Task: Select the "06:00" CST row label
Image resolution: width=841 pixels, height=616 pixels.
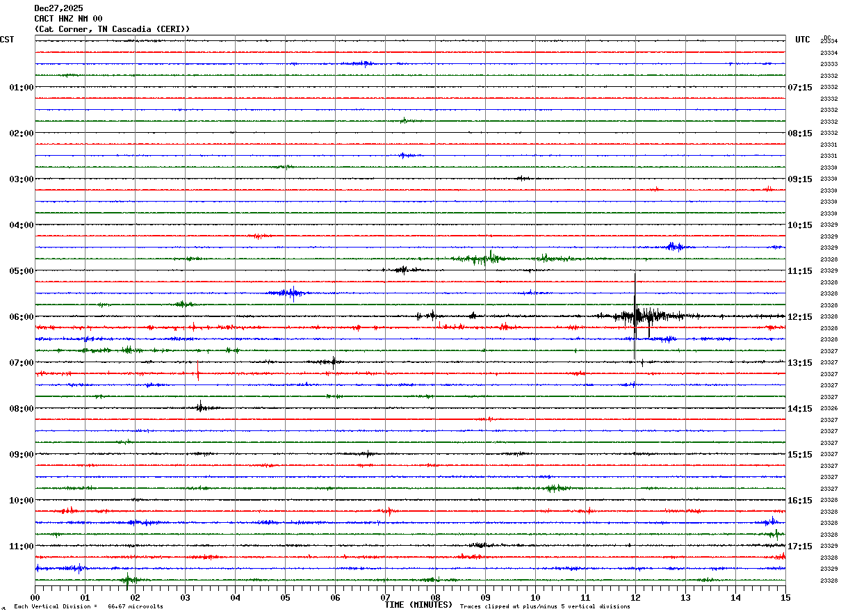Action: [22, 317]
